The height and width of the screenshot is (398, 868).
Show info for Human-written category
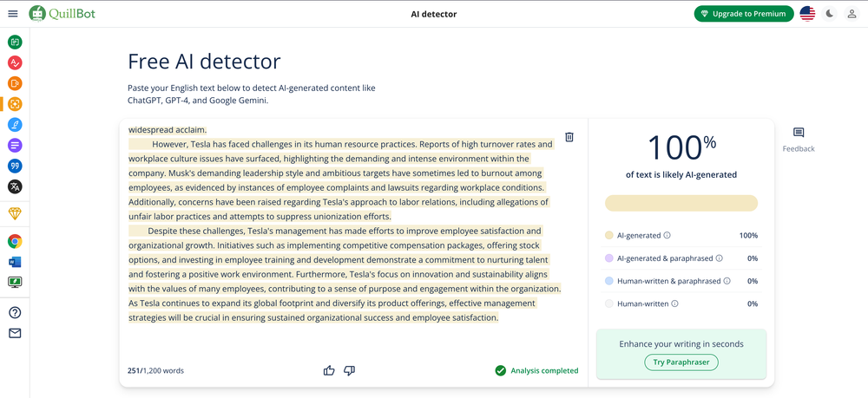point(674,303)
